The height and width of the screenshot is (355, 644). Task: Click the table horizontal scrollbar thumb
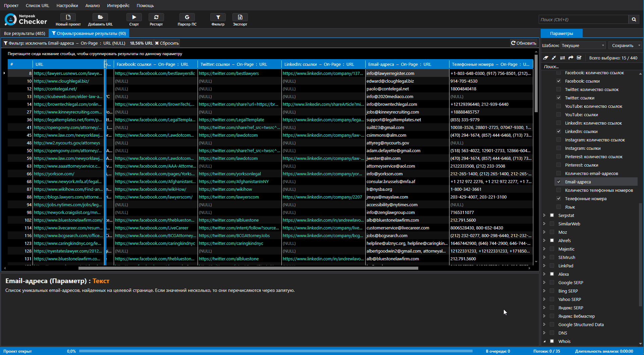(248, 268)
